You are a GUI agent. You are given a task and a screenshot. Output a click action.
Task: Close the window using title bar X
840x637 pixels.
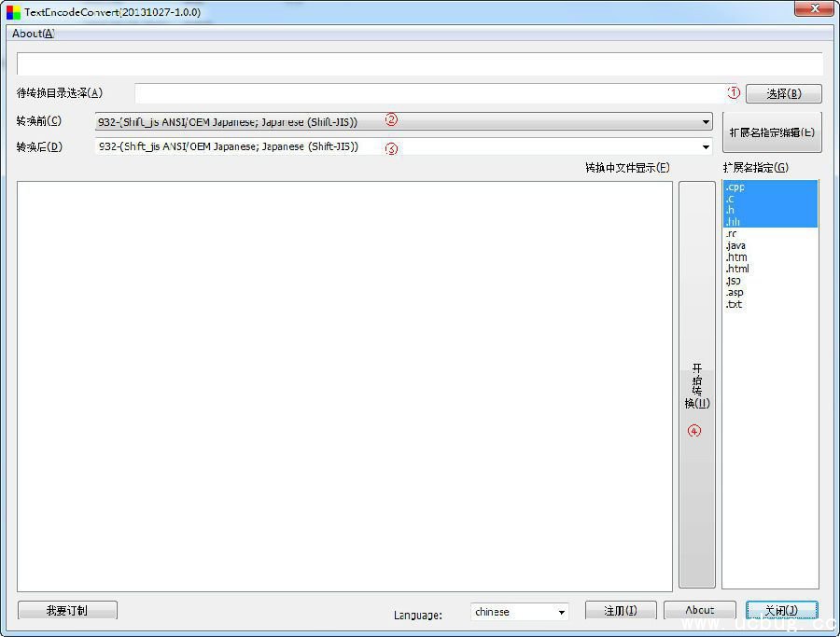click(x=813, y=9)
